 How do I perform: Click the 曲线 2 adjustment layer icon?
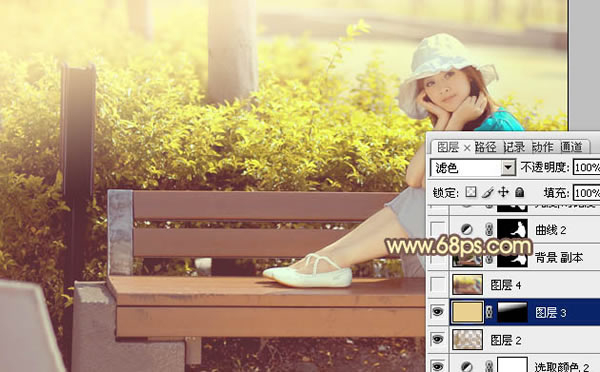(466, 230)
